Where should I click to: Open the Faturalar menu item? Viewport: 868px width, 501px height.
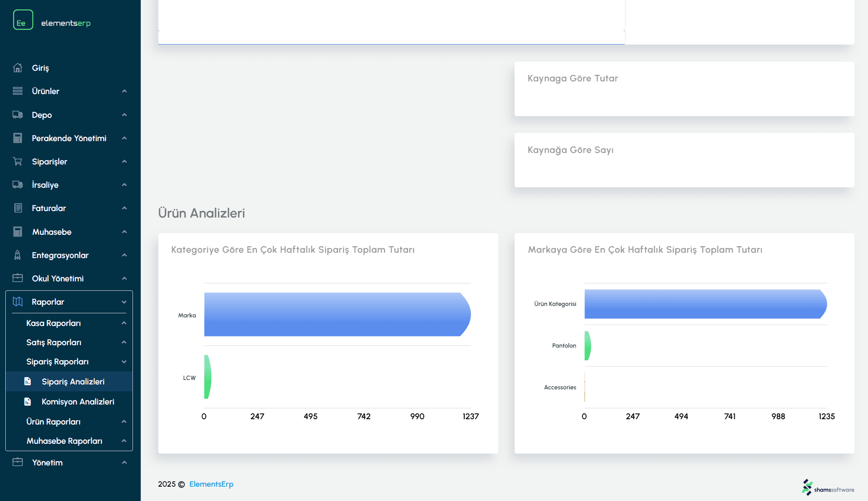(x=49, y=208)
